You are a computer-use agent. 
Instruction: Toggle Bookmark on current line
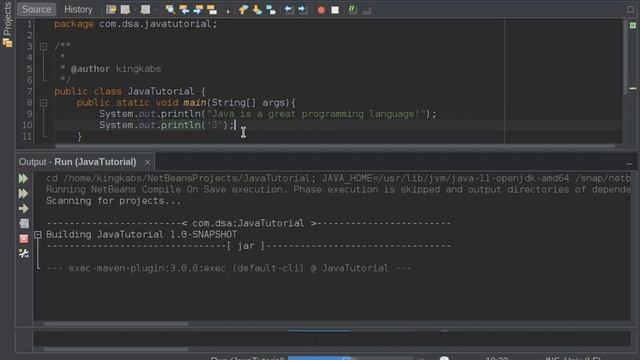[x=271, y=9]
